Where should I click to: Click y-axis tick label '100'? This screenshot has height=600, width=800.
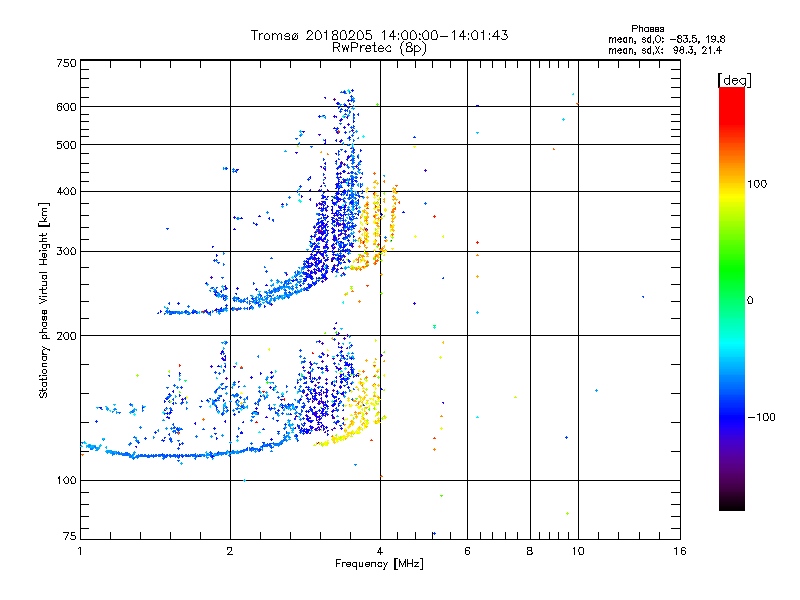(x=66, y=481)
